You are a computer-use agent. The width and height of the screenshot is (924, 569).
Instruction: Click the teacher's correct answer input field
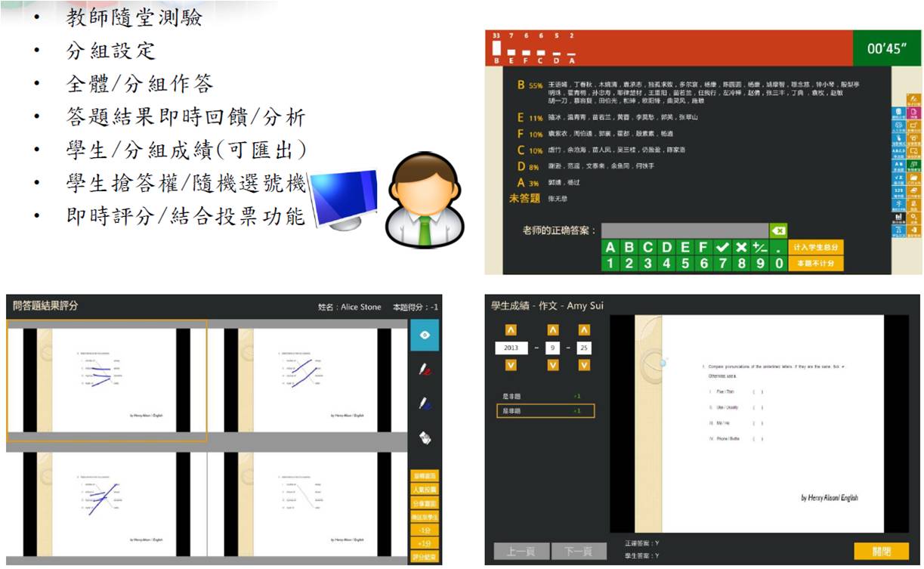685,230
